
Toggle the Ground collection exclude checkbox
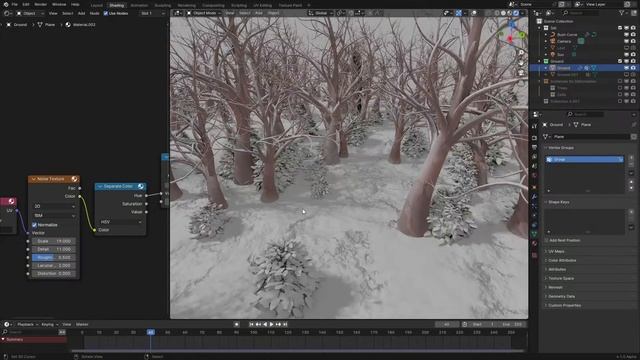pyautogui.click(x=620, y=61)
